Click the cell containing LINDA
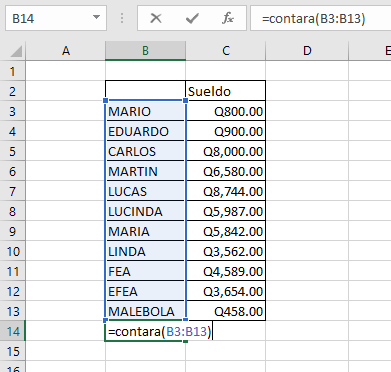This screenshot has height=372, width=391. (145, 251)
